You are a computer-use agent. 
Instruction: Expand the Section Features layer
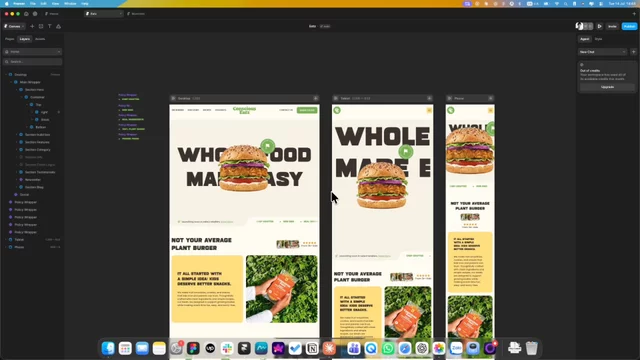point(17,142)
